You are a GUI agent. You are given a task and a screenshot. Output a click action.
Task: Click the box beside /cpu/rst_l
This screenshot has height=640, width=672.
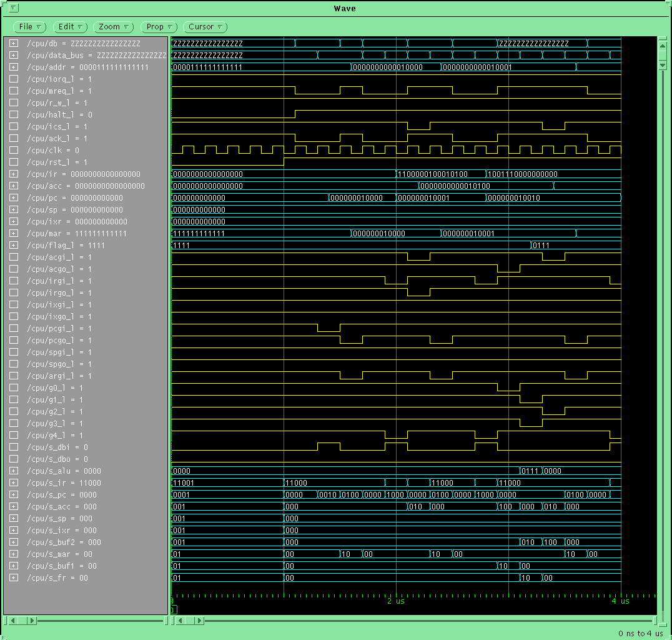[x=14, y=162]
